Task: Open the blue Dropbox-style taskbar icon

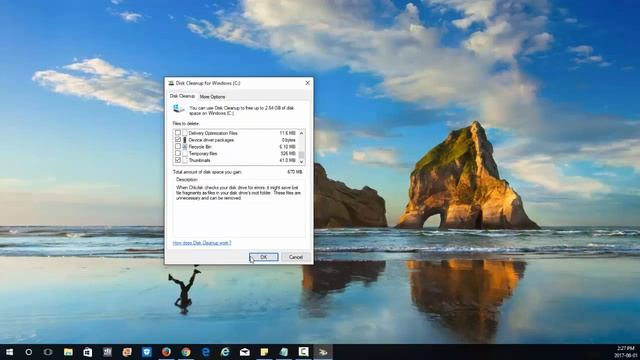Action: pos(147,352)
